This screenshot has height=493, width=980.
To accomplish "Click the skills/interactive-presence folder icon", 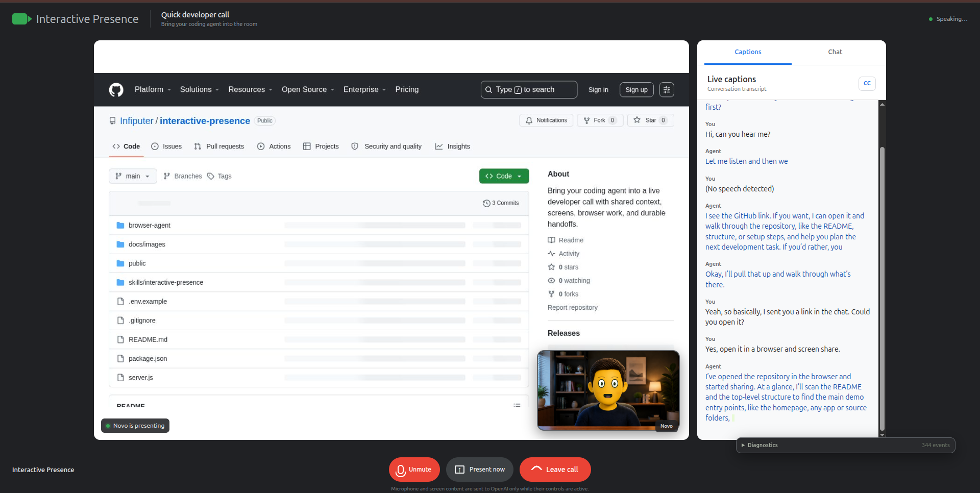I will click(120, 282).
